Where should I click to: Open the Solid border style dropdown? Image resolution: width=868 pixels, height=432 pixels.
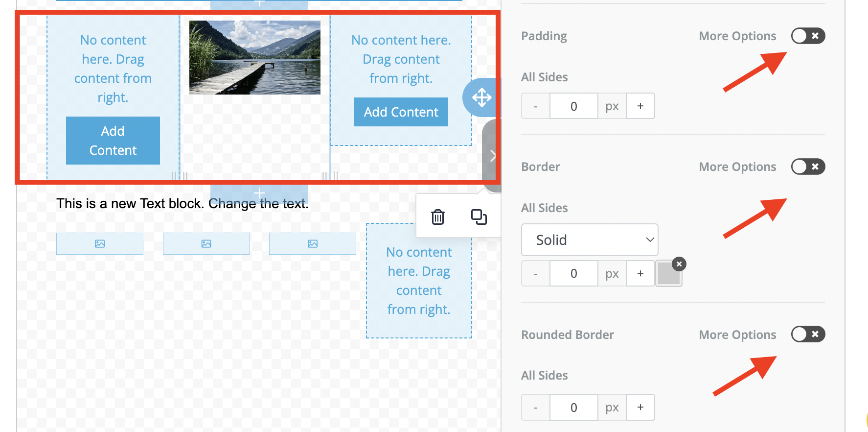590,240
